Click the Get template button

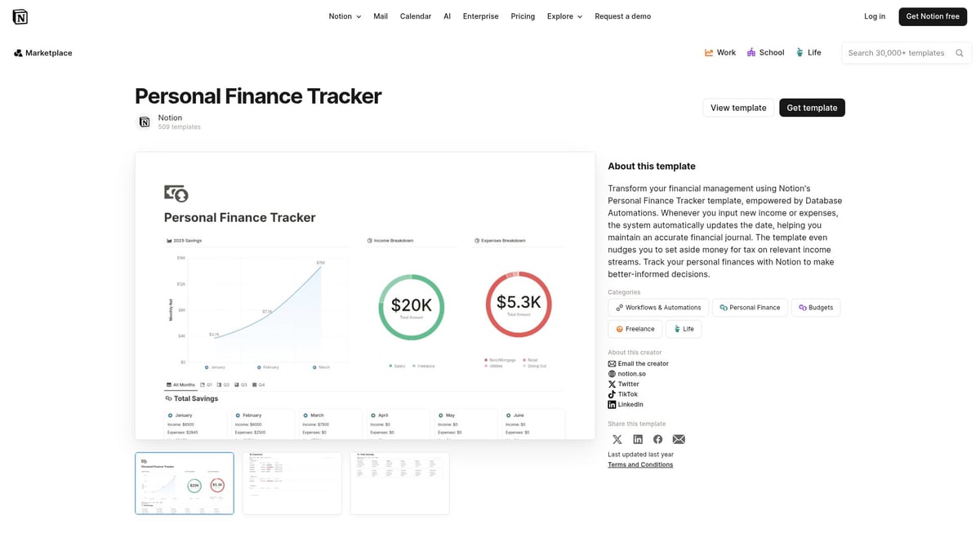(812, 107)
